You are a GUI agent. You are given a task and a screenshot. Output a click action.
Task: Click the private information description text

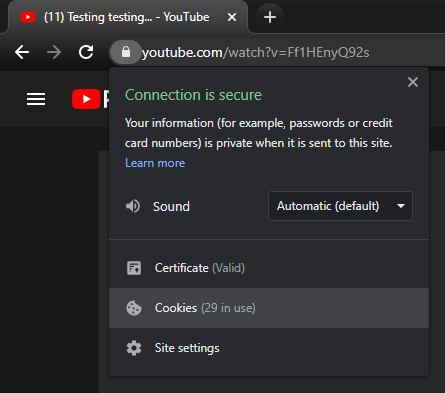259,133
